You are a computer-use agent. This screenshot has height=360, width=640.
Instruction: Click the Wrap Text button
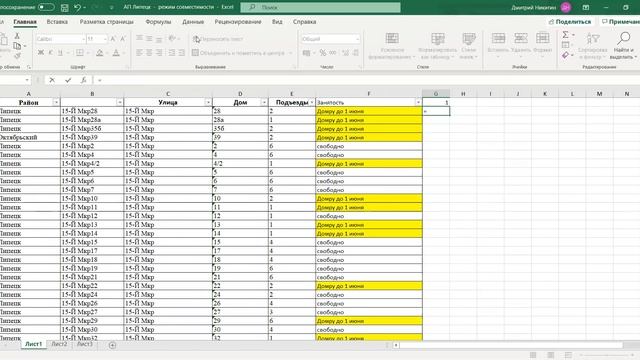218,39
